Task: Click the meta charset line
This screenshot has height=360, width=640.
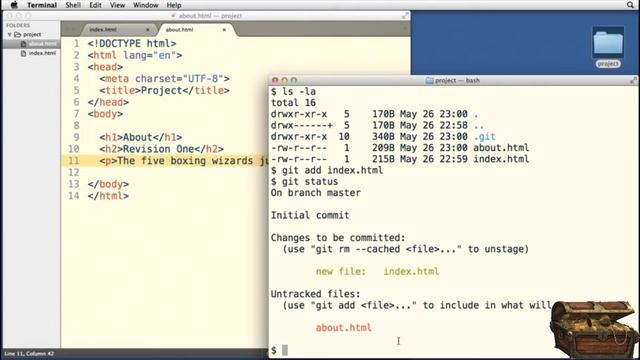Action: pos(164,78)
